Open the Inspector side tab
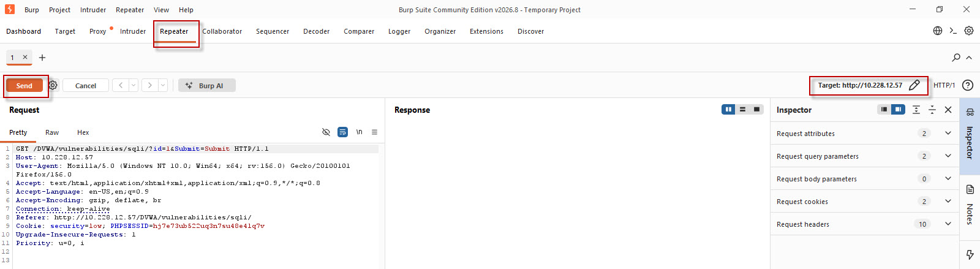 click(x=970, y=135)
